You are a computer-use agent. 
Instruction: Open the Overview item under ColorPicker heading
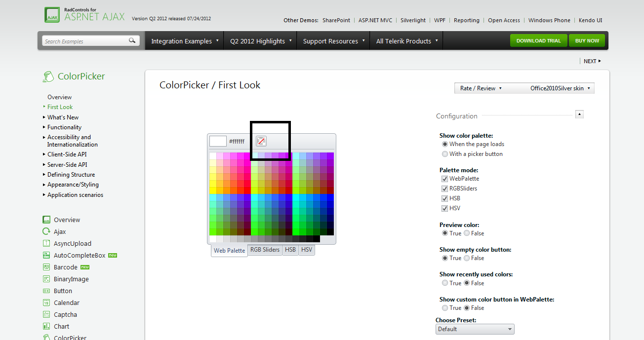coord(59,97)
